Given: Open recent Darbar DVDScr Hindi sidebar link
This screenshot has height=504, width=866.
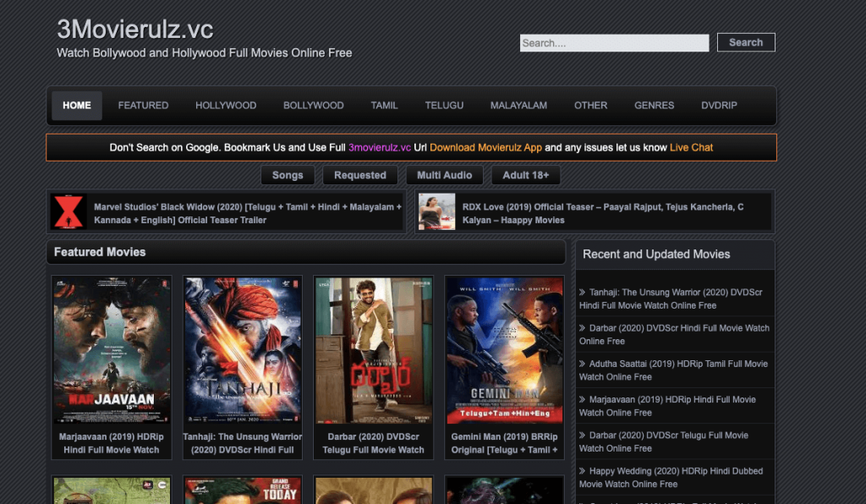Looking at the screenshot, I should tap(674, 335).
